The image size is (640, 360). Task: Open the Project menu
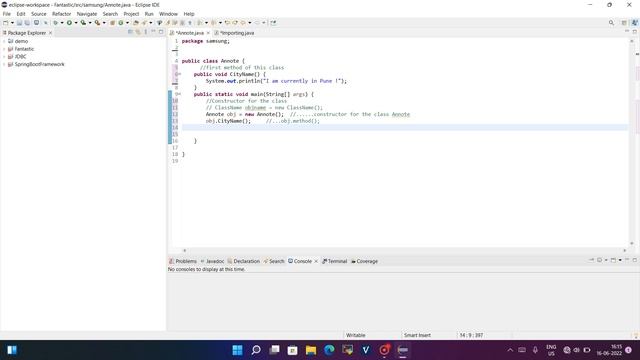tap(131, 14)
